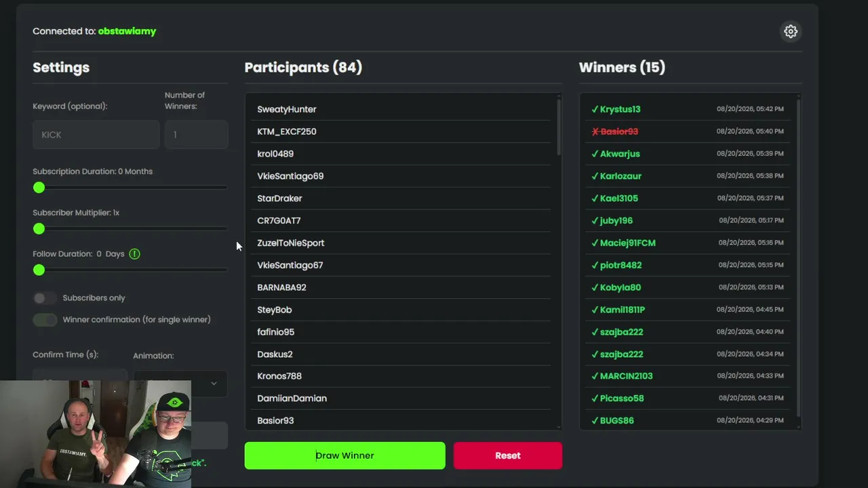The image size is (868, 488).
Task: Click checkmark icon next to Karlozaur
Action: [595, 176]
